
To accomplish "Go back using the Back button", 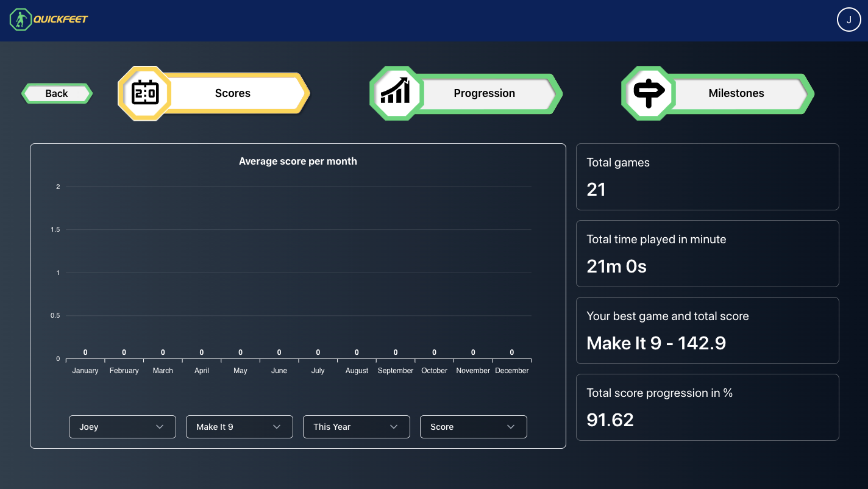I will (x=57, y=93).
